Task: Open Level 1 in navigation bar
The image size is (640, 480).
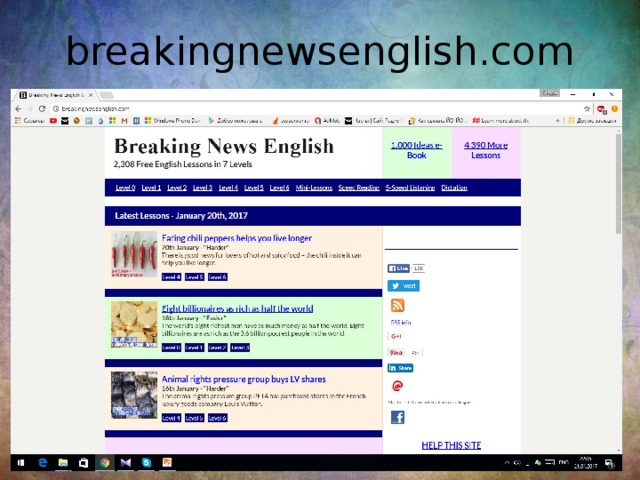Action: [151, 188]
